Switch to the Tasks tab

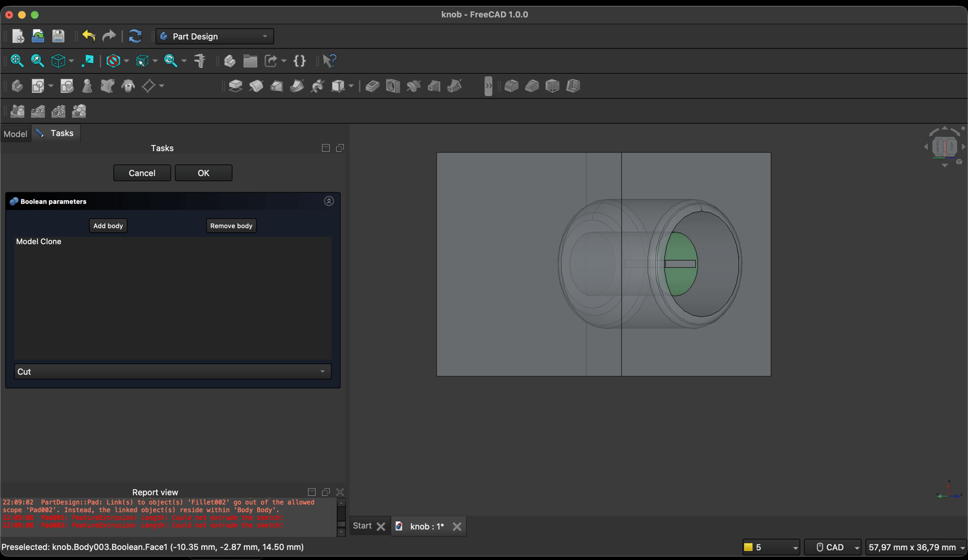(x=56, y=133)
